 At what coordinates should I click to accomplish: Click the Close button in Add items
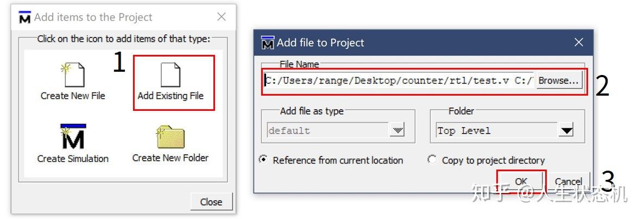tap(211, 202)
